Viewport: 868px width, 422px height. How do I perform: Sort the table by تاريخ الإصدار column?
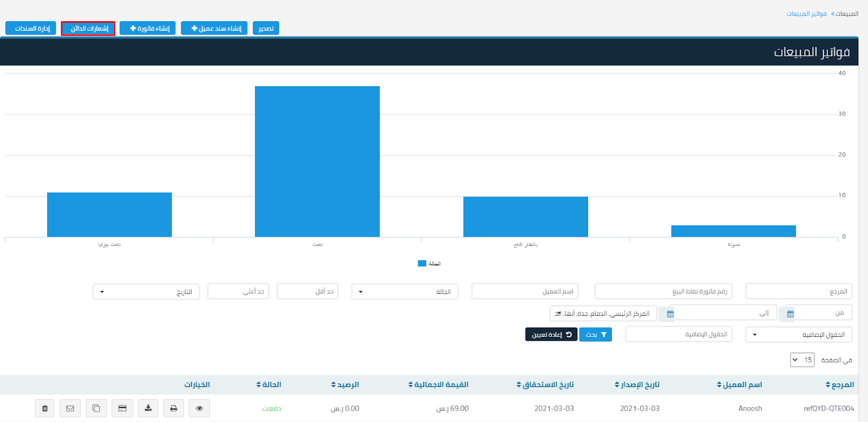[x=637, y=385]
